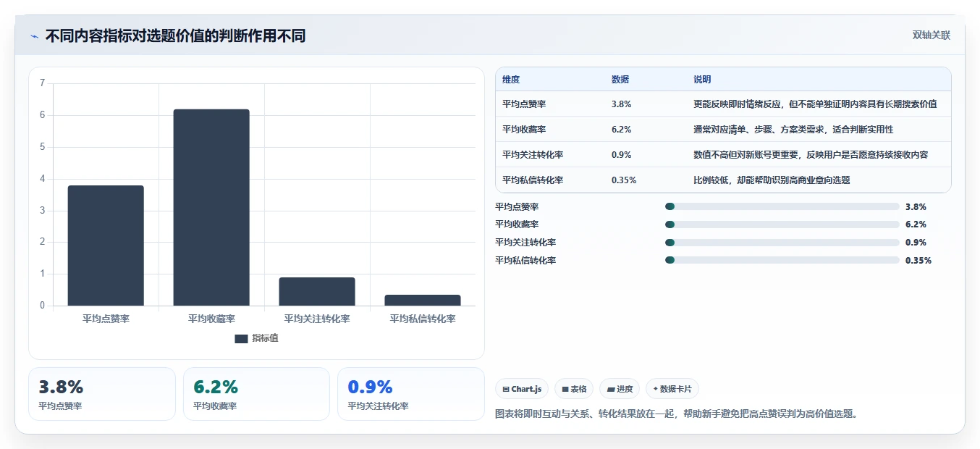
Task: Click the y-axis value 7
Action: pyautogui.click(x=42, y=83)
